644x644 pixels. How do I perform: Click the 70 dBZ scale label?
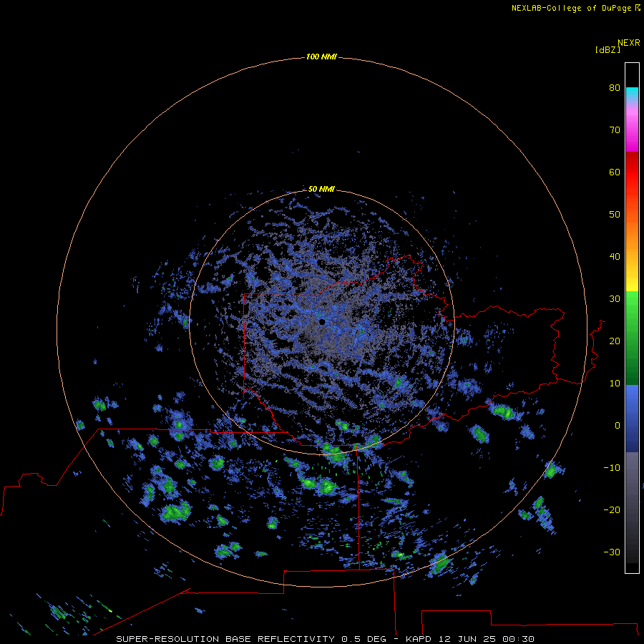(615, 130)
